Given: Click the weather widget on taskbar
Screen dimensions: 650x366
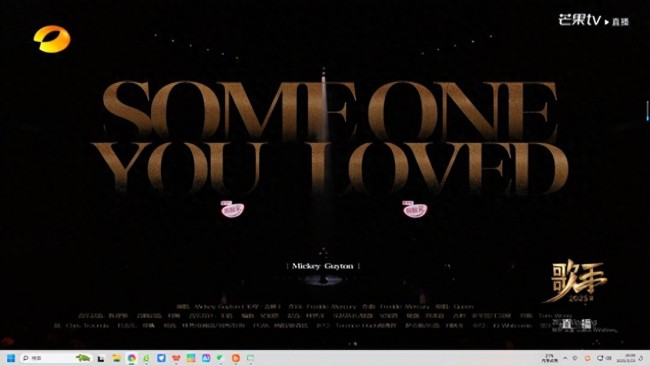Looking at the screenshot, I should click(550, 358).
